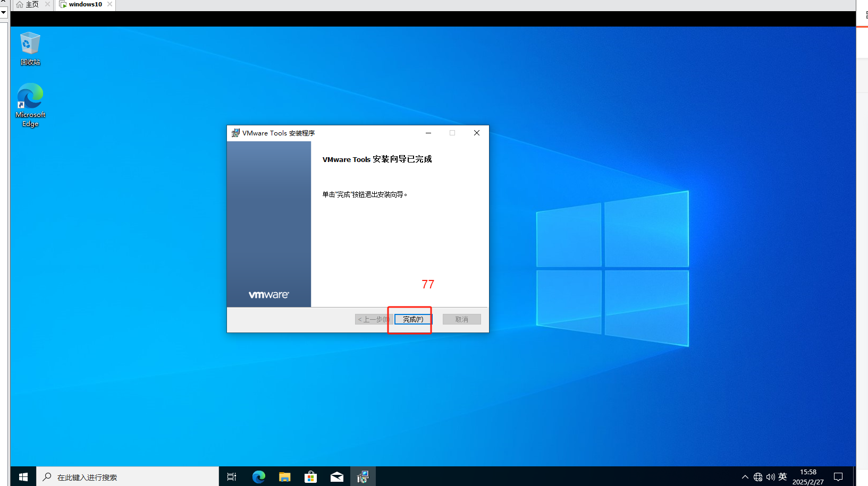
Task: Open the Mail app from the taskbar
Action: (x=337, y=476)
